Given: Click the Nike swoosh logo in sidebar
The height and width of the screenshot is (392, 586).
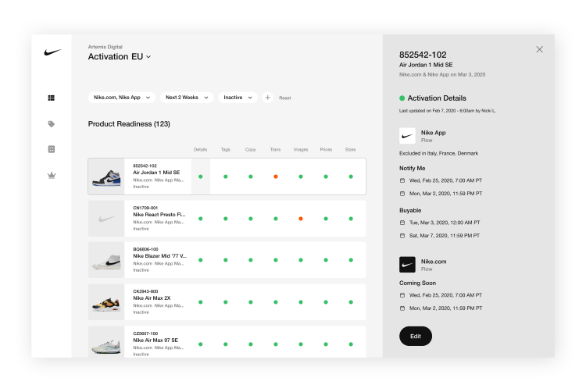Looking at the screenshot, I should pos(52,52).
